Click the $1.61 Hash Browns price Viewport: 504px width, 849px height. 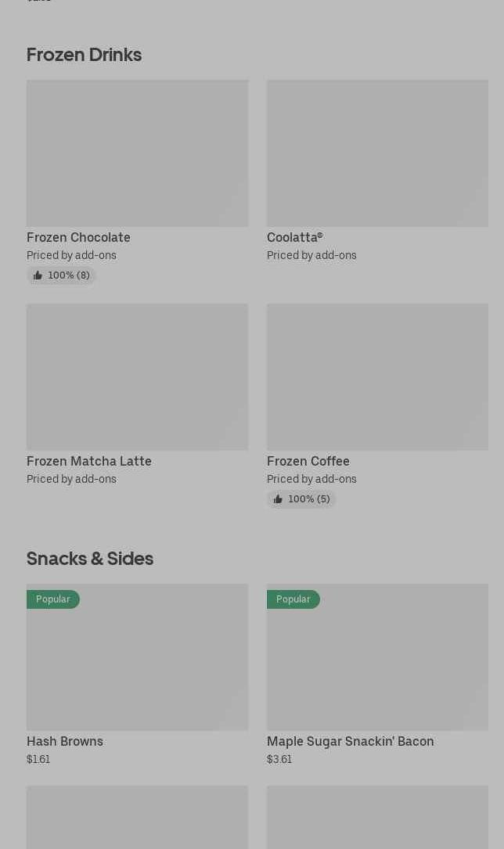point(38,759)
